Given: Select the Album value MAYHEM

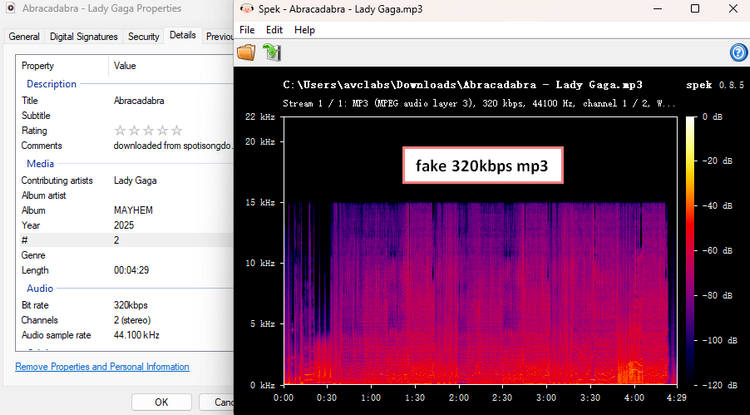Looking at the screenshot, I should click(133, 210).
